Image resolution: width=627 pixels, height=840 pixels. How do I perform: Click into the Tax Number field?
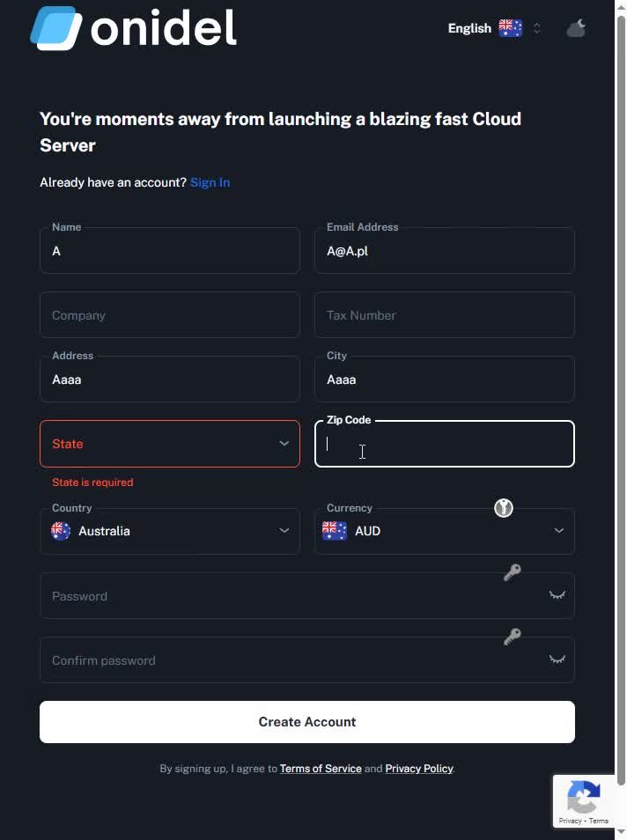tap(444, 315)
